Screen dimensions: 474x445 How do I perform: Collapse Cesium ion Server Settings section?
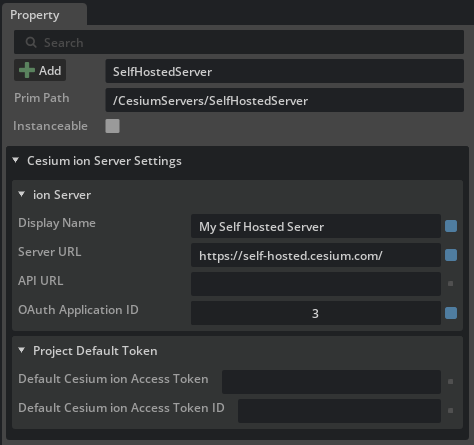coord(15,160)
